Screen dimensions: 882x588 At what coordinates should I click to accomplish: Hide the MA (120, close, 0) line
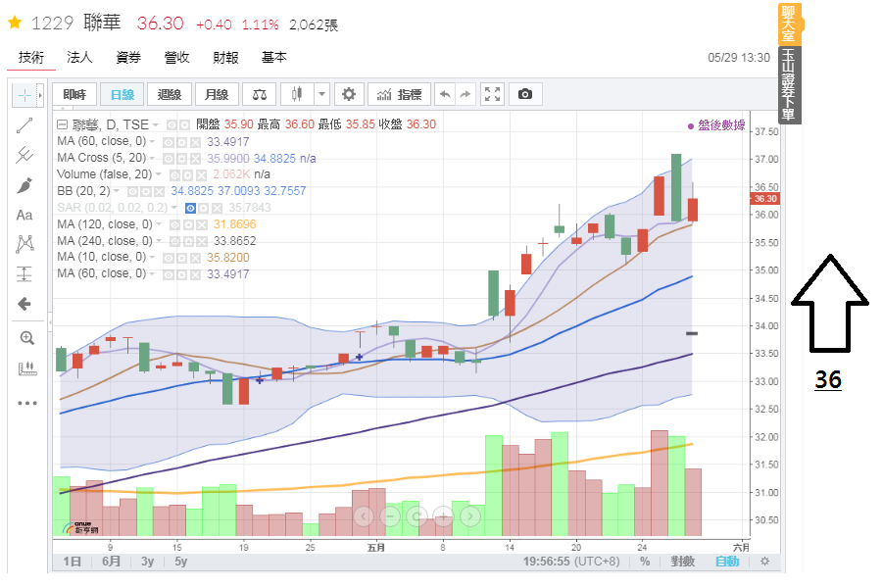[174, 225]
